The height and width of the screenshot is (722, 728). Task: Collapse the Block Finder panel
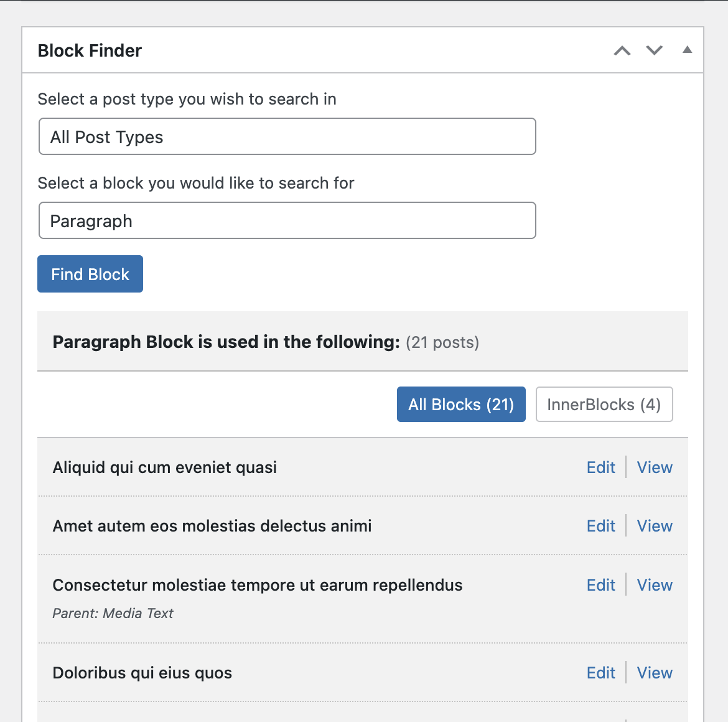click(x=687, y=50)
